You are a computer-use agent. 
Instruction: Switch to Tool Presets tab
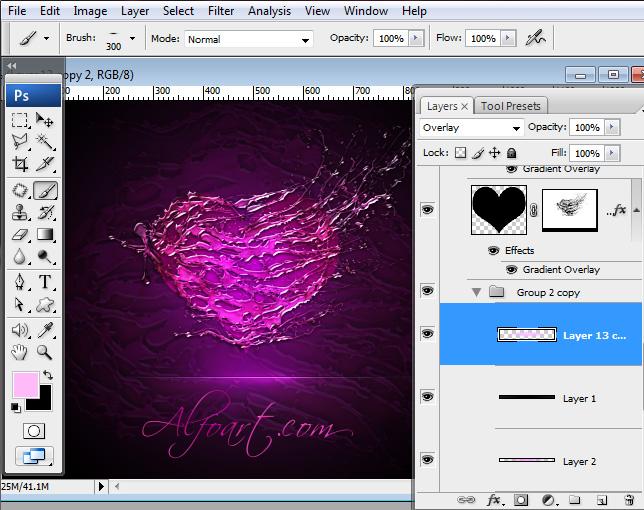tap(511, 106)
